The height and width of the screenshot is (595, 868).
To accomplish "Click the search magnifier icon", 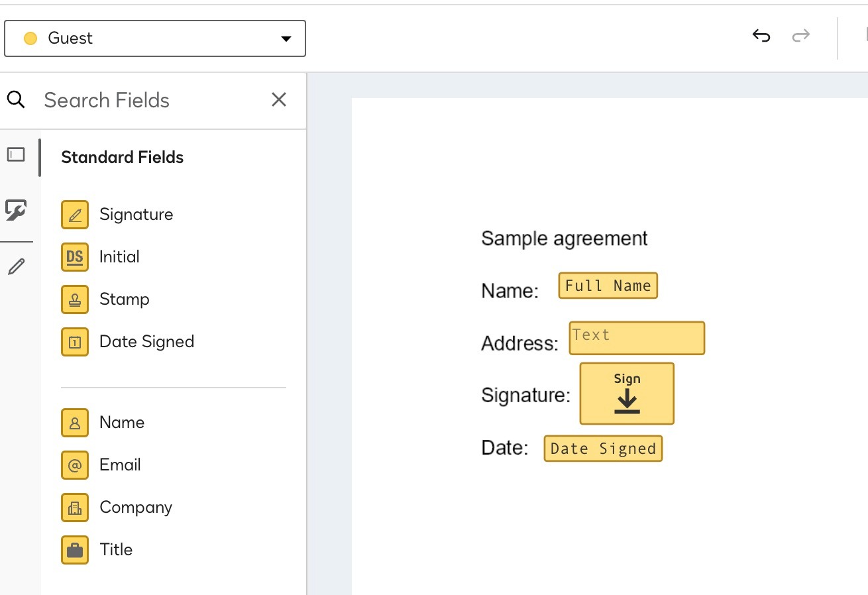I will click(16, 99).
